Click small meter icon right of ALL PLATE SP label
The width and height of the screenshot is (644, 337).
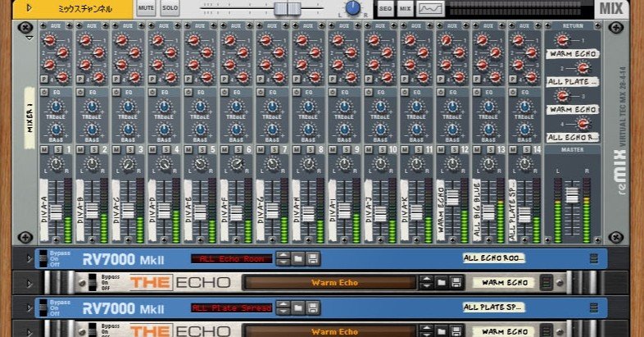[x=593, y=307]
